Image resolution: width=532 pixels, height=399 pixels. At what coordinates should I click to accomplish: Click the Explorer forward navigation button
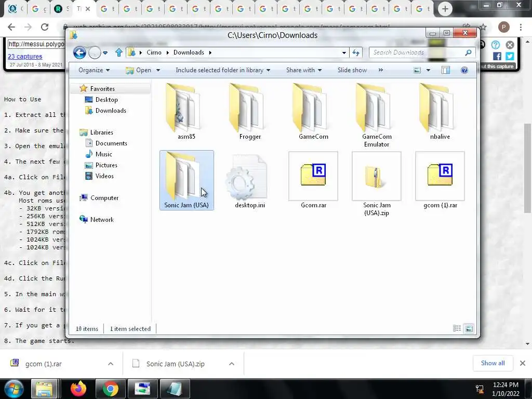[x=95, y=52]
